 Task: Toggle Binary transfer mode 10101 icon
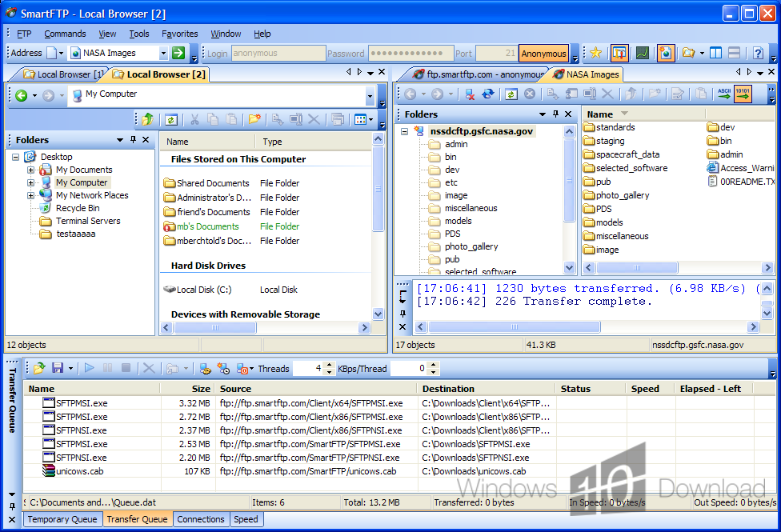743,94
